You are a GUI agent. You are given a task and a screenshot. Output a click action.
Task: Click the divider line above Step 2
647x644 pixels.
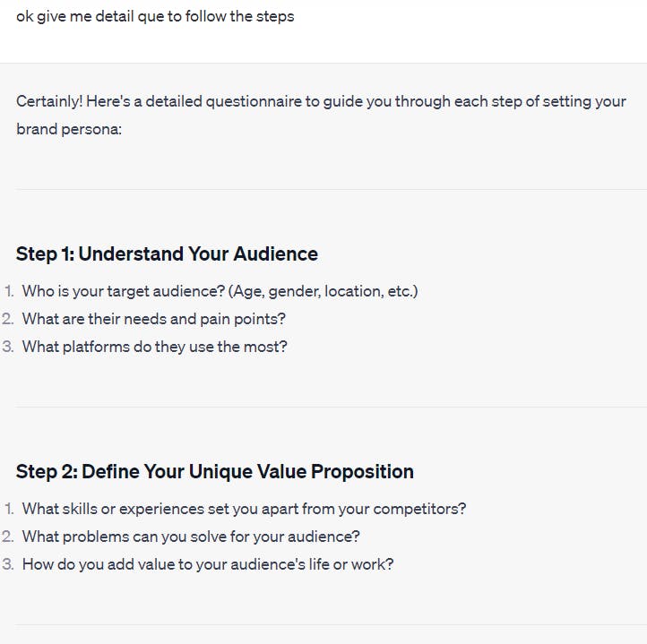click(331, 407)
